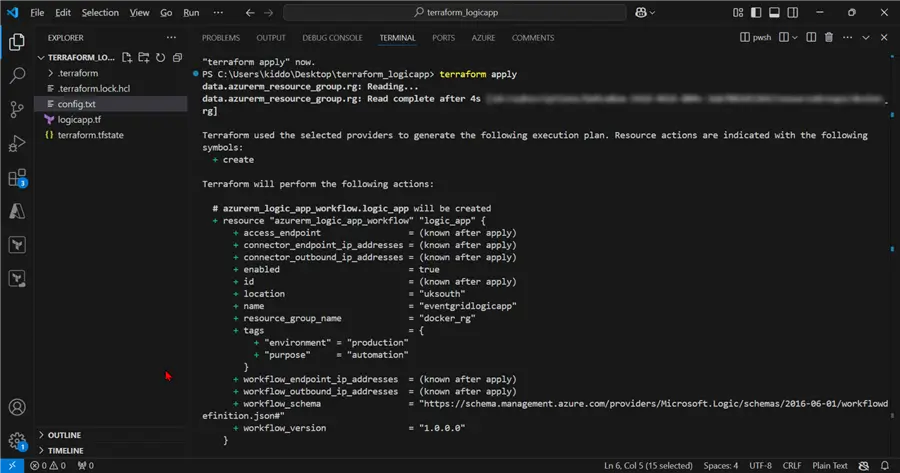Image resolution: width=900 pixels, height=473 pixels.
Task: Click New File icon in Explorer
Action: coord(127,57)
